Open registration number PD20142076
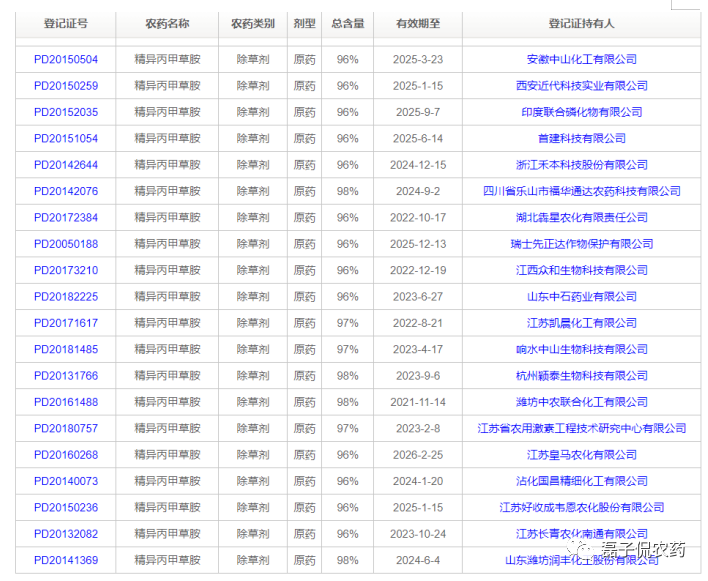The image size is (708, 581). click(66, 191)
